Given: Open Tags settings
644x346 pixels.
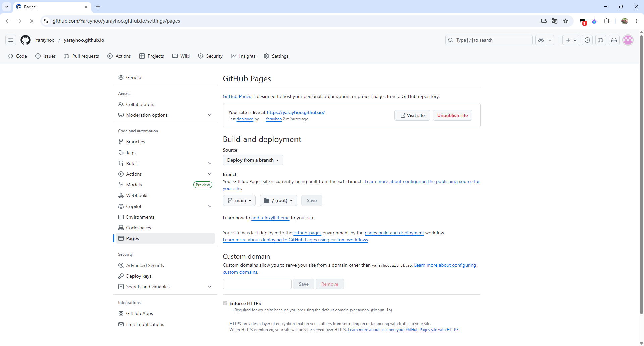Looking at the screenshot, I should (x=165, y=153).
